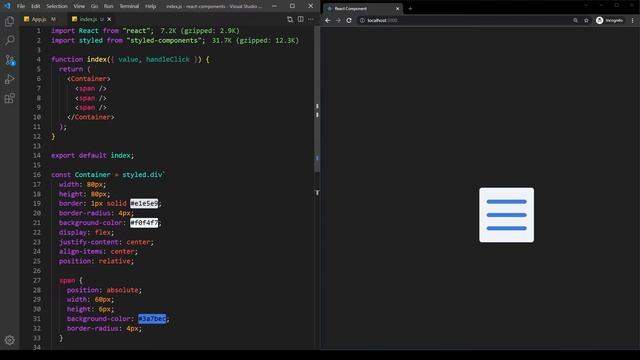Select the React Component browser tab
This screenshot has height=360, width=640.
point(361,9)
